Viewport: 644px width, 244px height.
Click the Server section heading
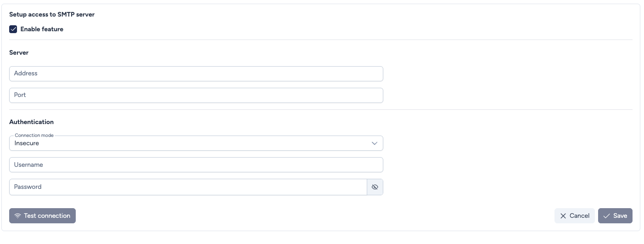(19, 53)
